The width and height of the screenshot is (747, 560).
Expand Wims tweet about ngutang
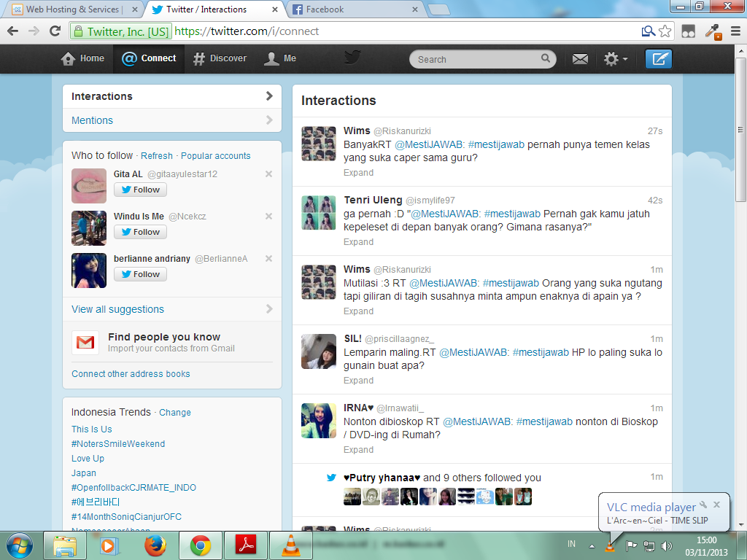pyautogui.click(x=358, y=311)
